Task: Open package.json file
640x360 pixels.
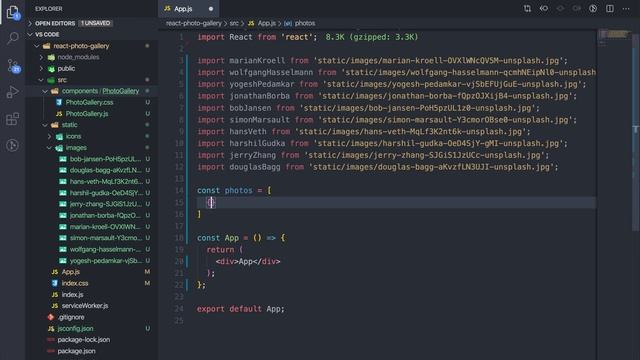Action: point(76,351)
